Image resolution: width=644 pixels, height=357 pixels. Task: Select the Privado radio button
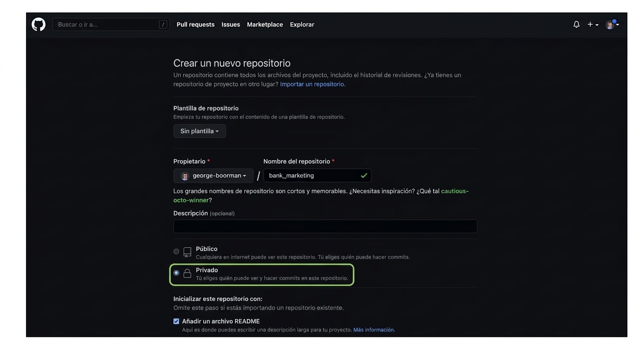coord(176,273)
